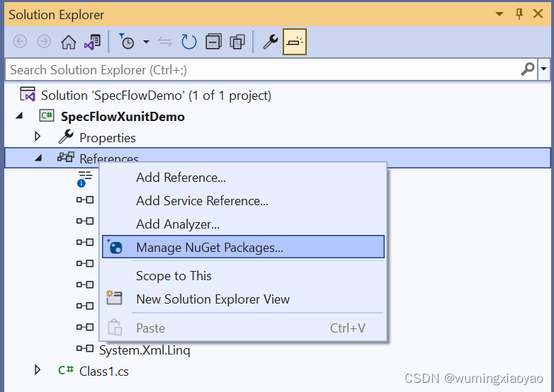Select the References tree row

click(x=278, y=158)
